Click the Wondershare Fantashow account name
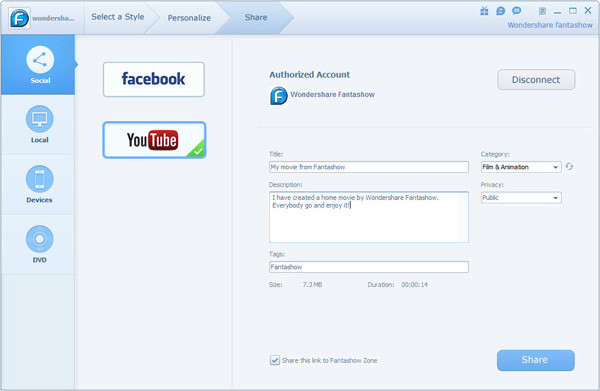Viewport: 600px width, 391px height. click(333, 94)
